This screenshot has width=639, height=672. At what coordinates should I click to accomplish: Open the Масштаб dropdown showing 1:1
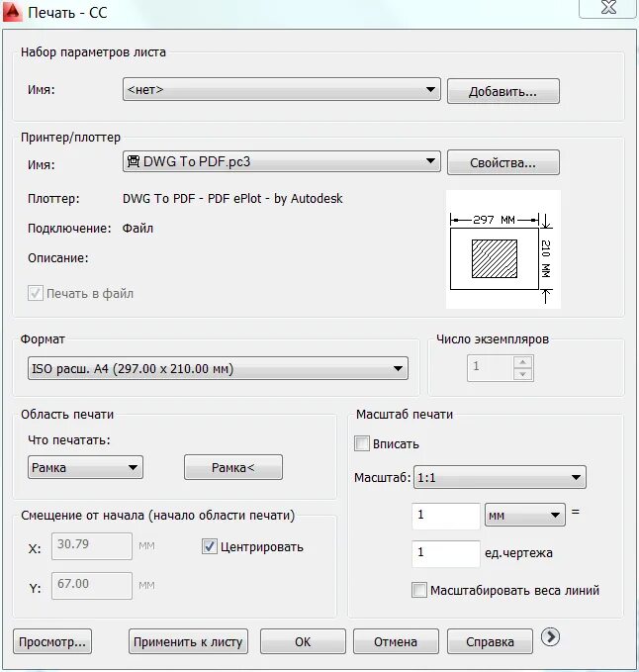tap(500, 477)
